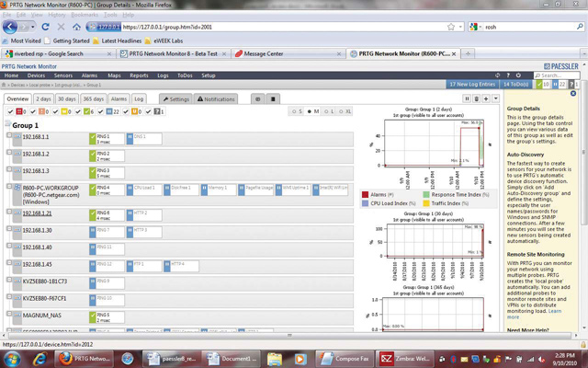Collapse the 192.168.1.1 device row
This screenshot has height=368, width=588.
(9, 135)
